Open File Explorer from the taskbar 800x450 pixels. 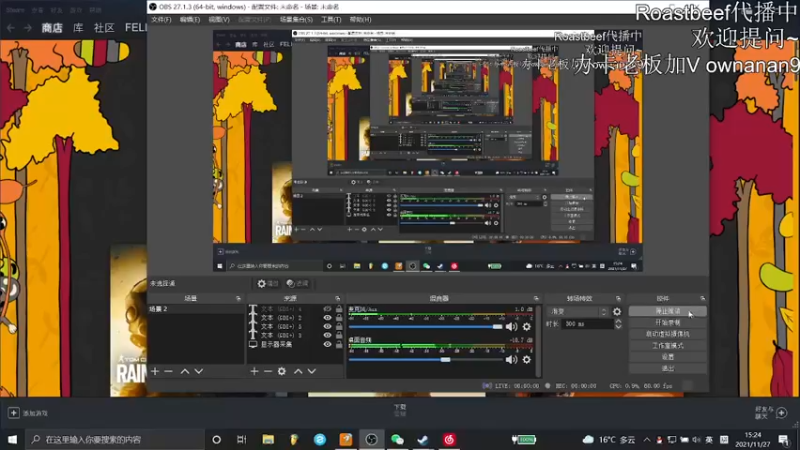click(268, 439)
